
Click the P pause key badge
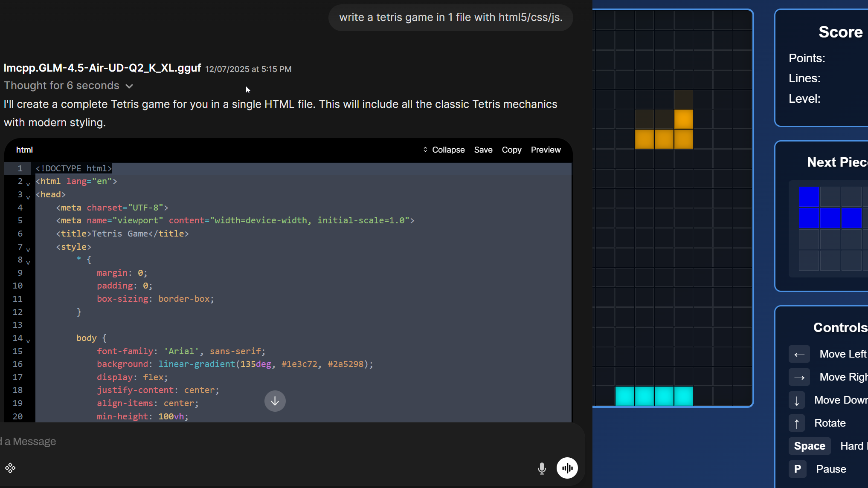[x=797, y=469]
